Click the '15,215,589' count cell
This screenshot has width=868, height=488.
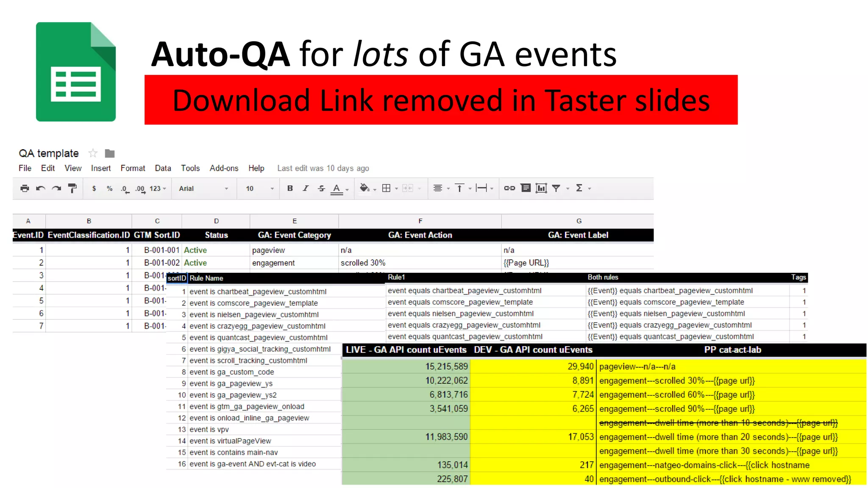click(406, 366)
